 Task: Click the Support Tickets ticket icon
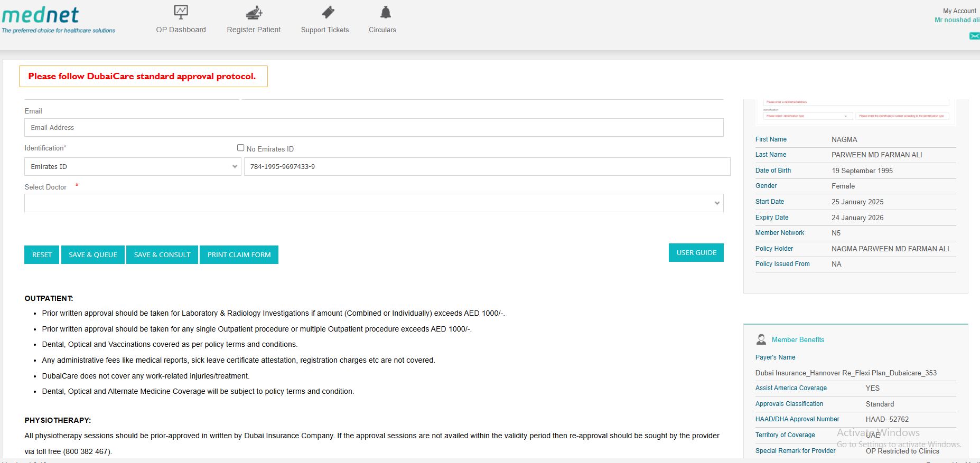coord(328,12)
